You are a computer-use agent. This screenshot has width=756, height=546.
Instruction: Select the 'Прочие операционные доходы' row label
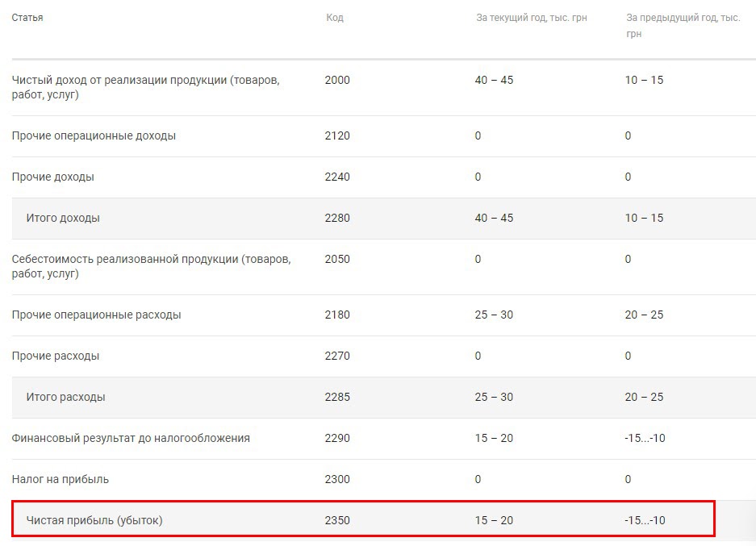point(94,135)
